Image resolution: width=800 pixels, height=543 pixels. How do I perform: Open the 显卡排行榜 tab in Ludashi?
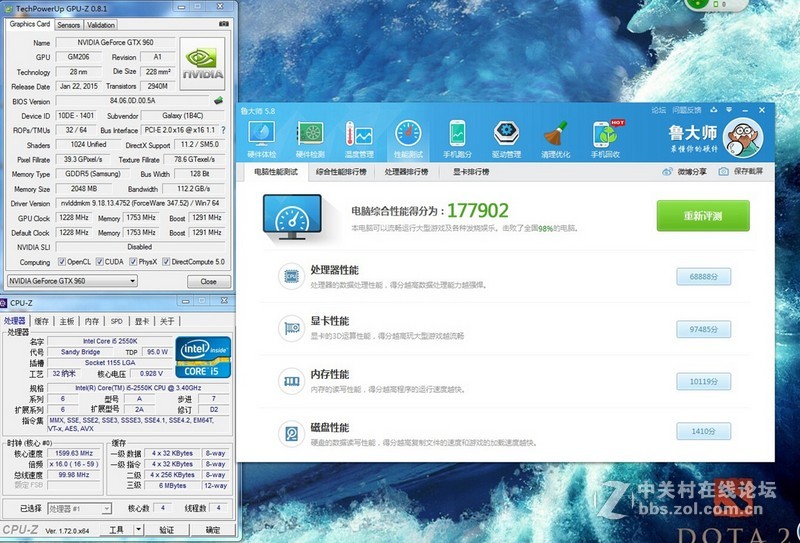coord(471,172)
